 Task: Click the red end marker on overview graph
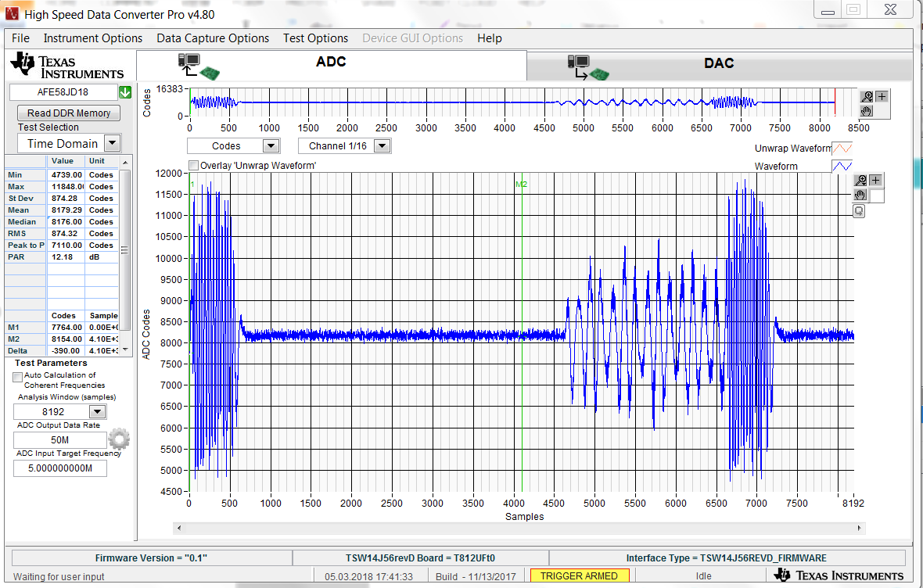[x=835, y=102]
